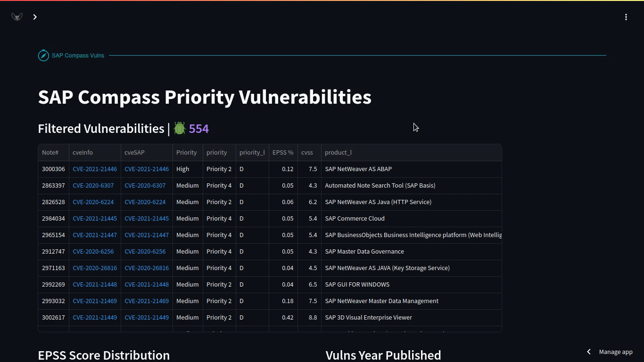Open CVE-2021-21446 link in cveSAP column
The width and height of the screenshot is (644, 362).
point(147,169)
